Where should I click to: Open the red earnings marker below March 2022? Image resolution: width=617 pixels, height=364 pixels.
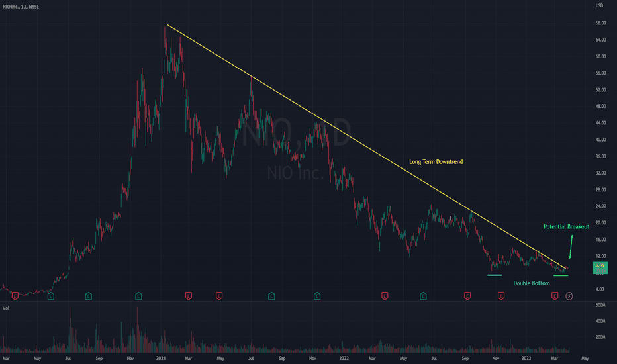(385, 296)
